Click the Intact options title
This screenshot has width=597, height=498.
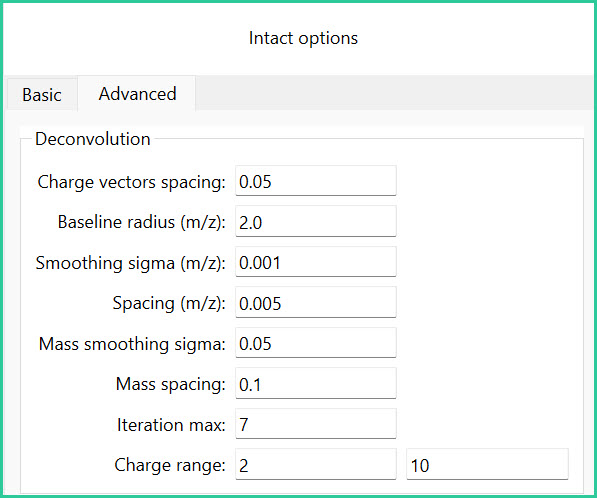(x=303, y=38)
